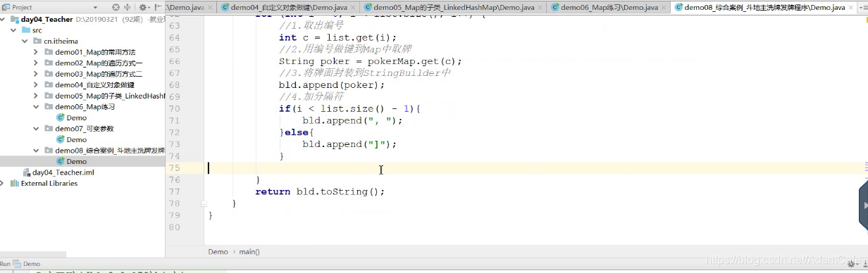The width and height of the screenshot is (868, 273).
Task: Expand the demo02_Map的遍历方式一 package
Action: tap(36, 63)
